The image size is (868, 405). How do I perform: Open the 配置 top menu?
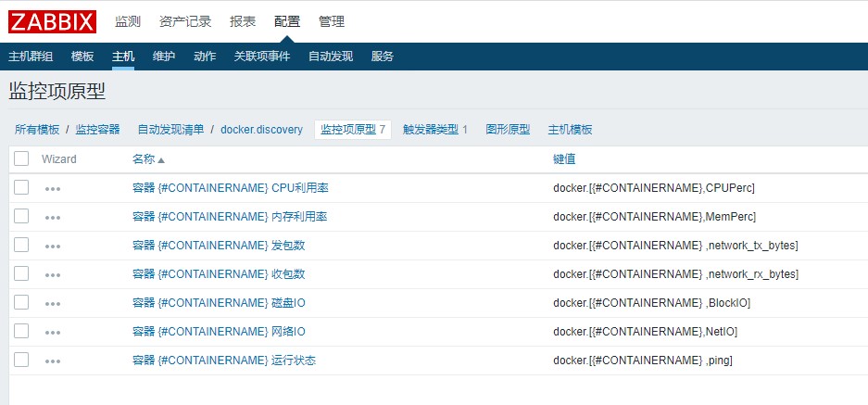click(287, 22)
